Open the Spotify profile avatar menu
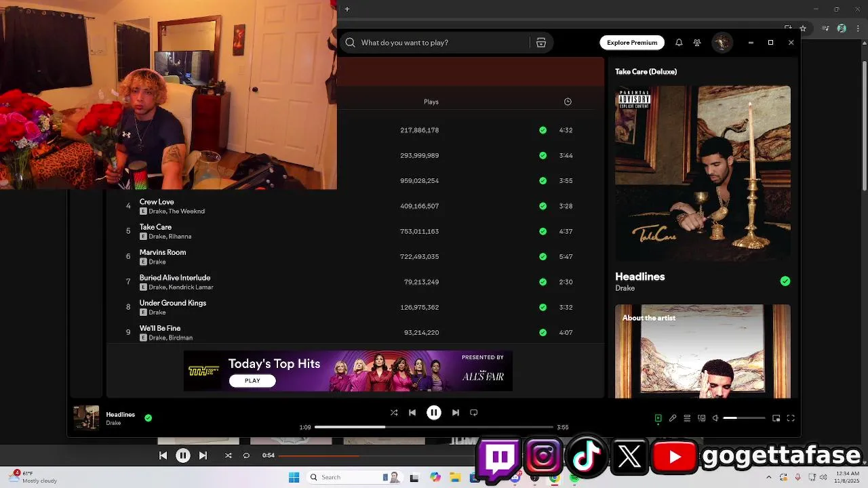This screenshot has width=868, height=488. 722,43
